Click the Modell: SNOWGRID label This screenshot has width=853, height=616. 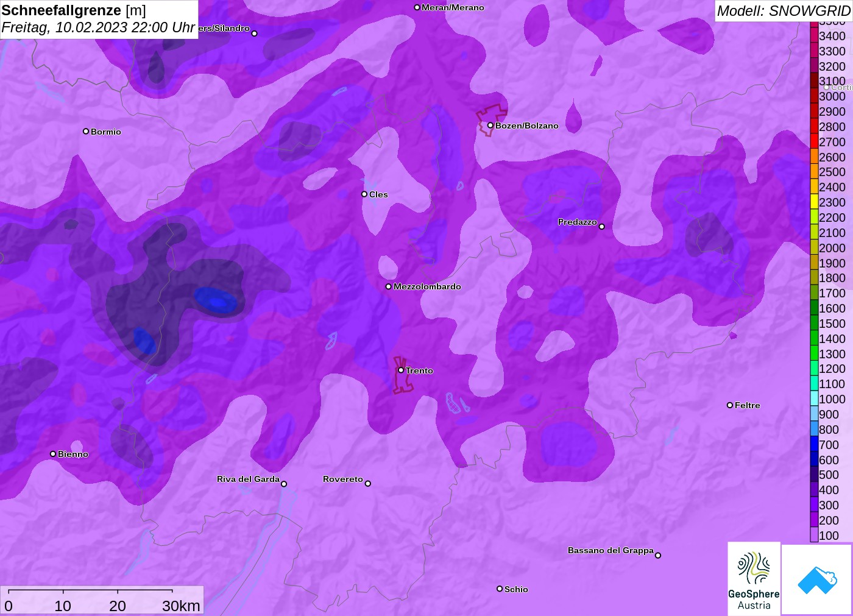tap(784, 11)
